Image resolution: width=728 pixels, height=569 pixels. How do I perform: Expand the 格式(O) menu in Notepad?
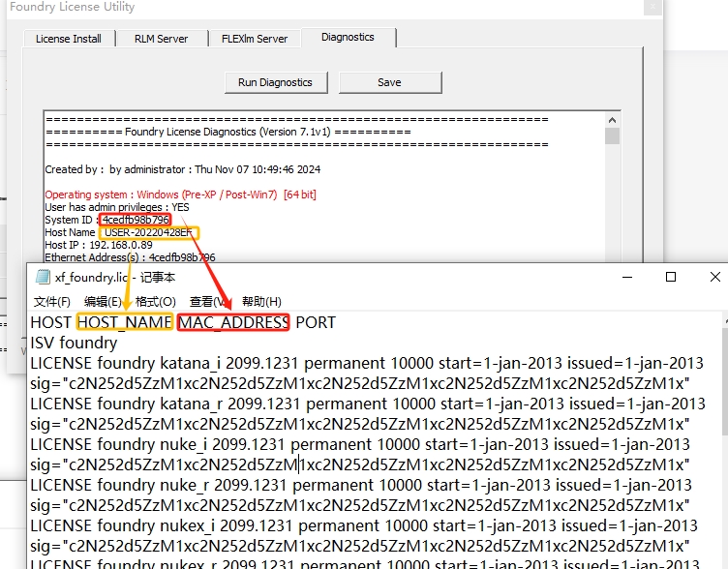coord(155,302)
